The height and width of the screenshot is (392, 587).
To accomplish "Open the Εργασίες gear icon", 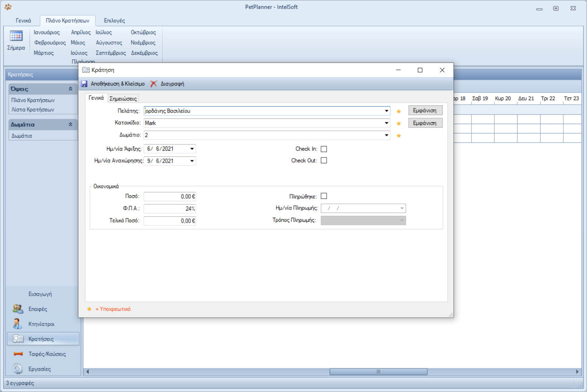I will click(18, 369).
